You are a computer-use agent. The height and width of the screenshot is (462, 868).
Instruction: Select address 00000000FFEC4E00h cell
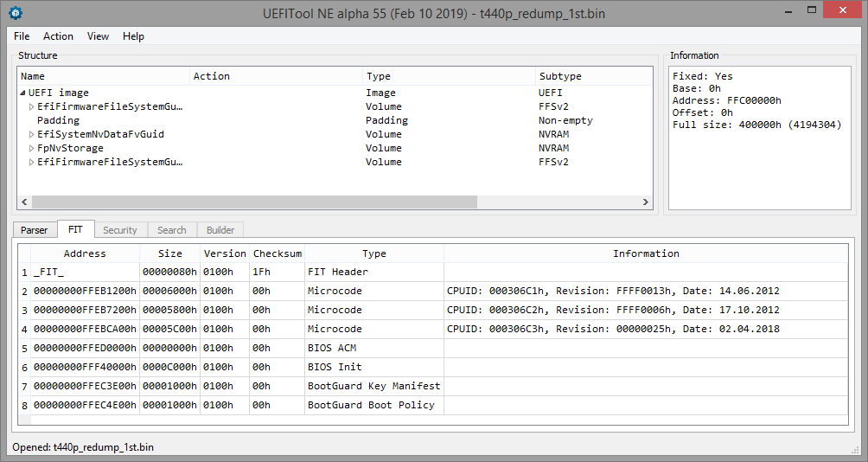coord(85,406)
